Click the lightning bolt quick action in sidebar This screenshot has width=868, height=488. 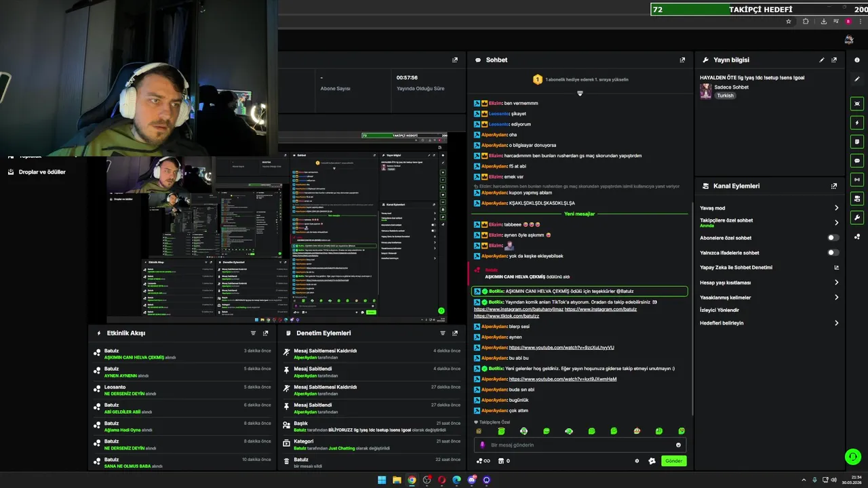click(x=857, y=123)
